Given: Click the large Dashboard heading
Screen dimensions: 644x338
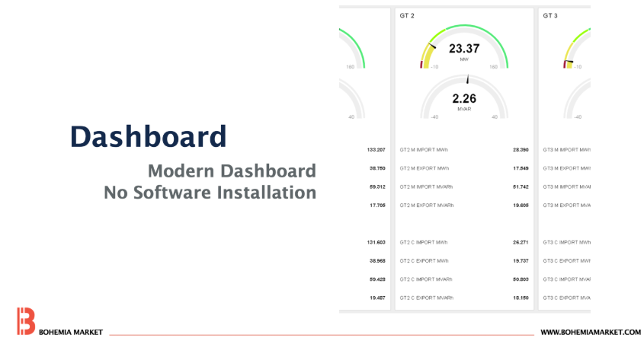Looking at the screenshot, I should click(149, 136).
